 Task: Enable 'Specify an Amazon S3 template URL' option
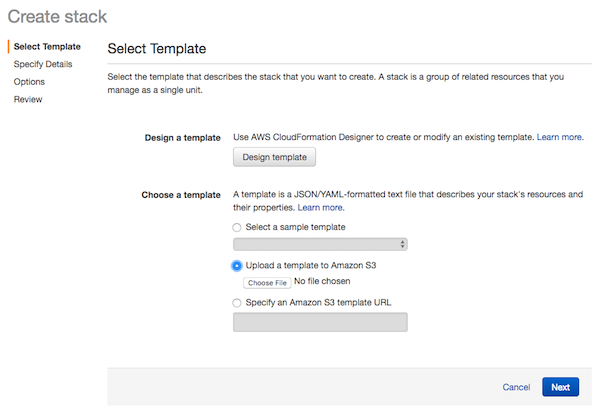(237, 303)
